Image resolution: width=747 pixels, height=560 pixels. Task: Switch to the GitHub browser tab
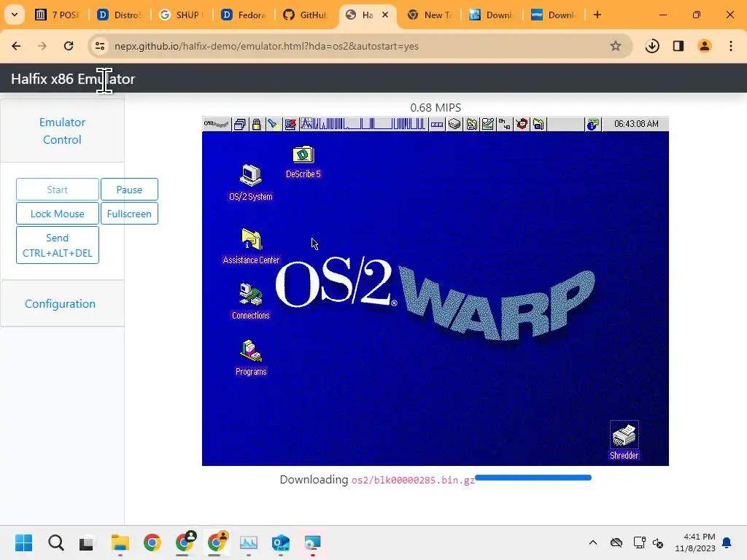click(306, 15)
